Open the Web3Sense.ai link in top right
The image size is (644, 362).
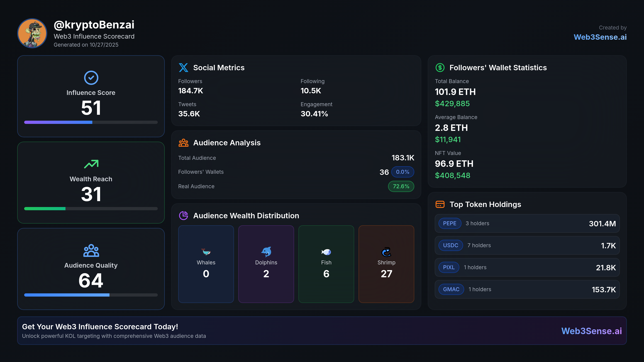[x=600, y=37]
